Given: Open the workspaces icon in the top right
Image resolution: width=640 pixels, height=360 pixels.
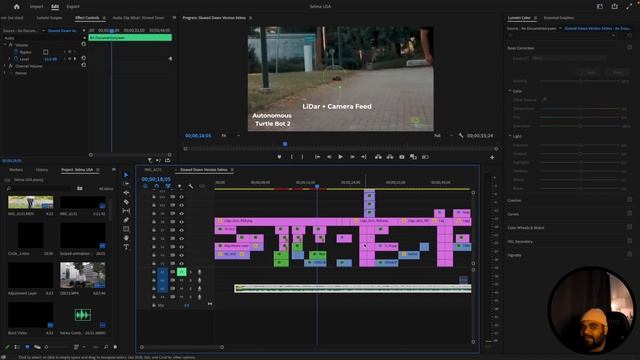Looking at the screenshot, I should (x=600, y=6).
